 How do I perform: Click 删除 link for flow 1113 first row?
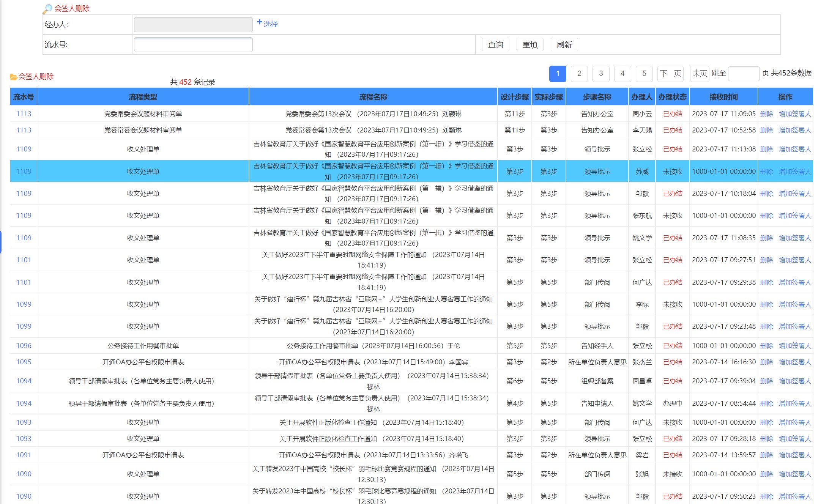(x=766, y=113)
